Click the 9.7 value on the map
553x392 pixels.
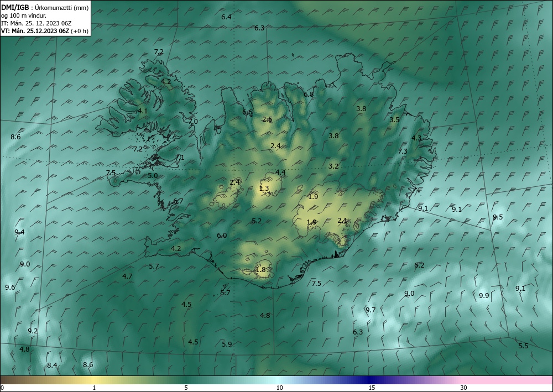click(371, 310)
